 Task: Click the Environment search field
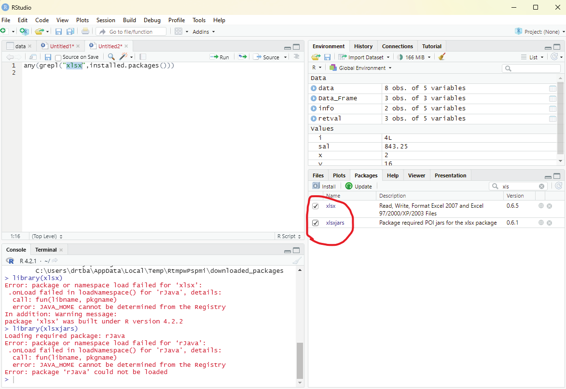pos(531,68)
